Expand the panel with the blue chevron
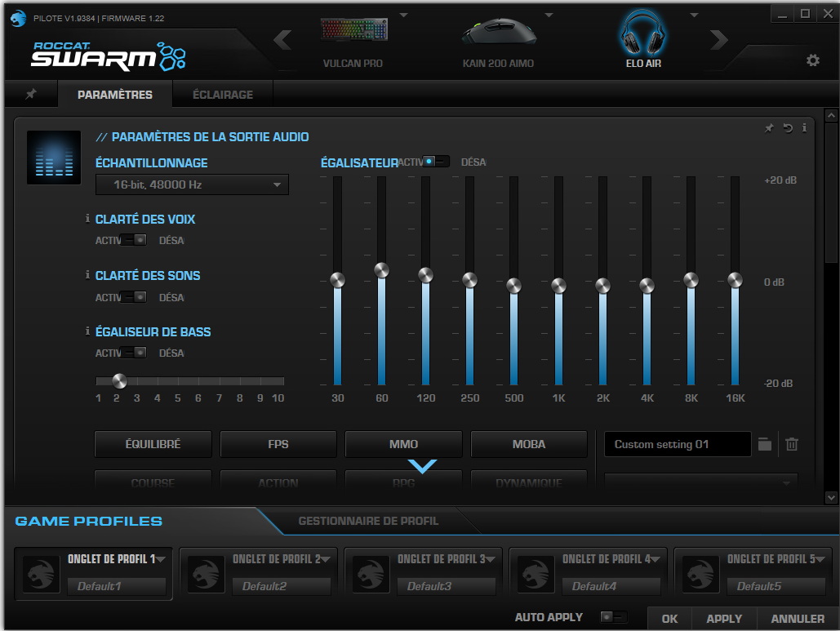The image size is (840, 631). click(x=423, y=466)
